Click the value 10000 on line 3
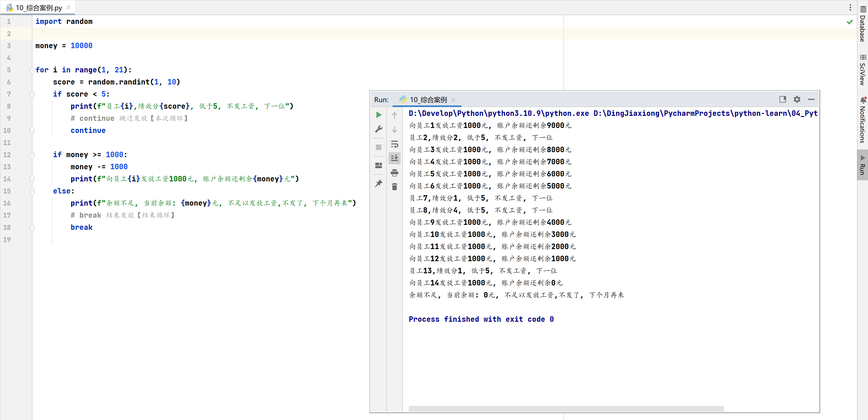Screen dimensions: 868x420 82,45
